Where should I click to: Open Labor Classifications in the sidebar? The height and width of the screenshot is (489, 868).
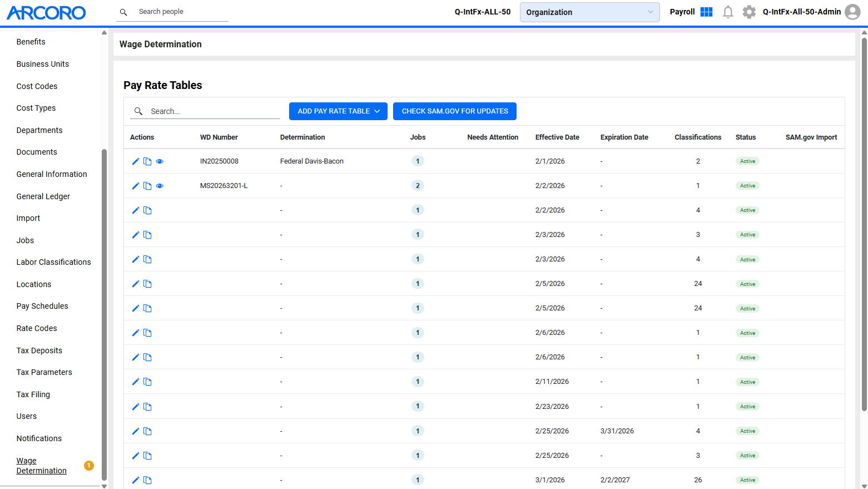click(x=54, y=262)
